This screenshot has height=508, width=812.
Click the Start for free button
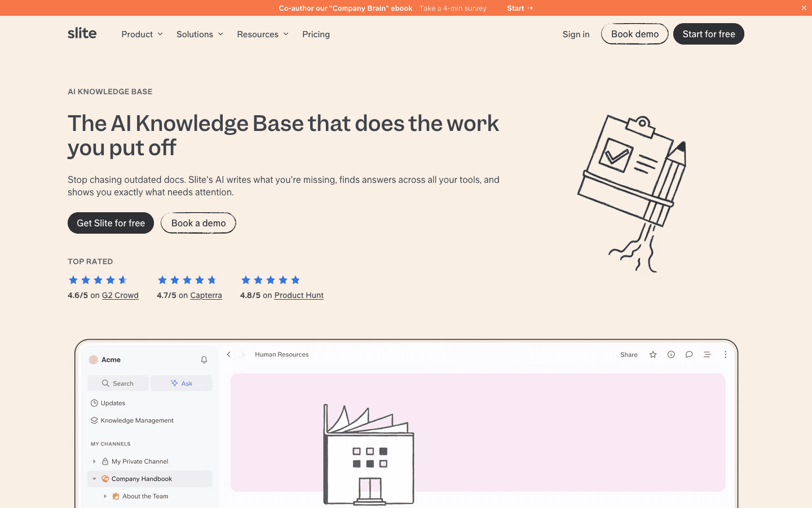[709, 34]
